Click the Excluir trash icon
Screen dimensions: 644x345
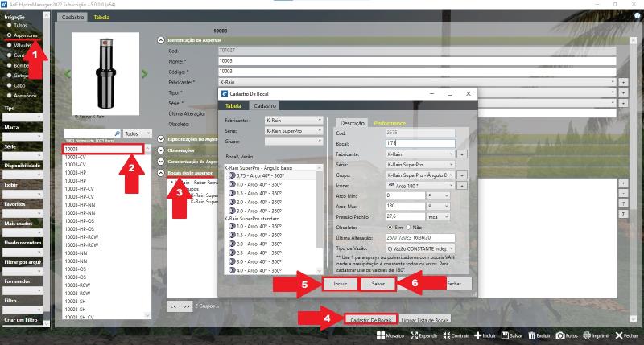[530, 335]
